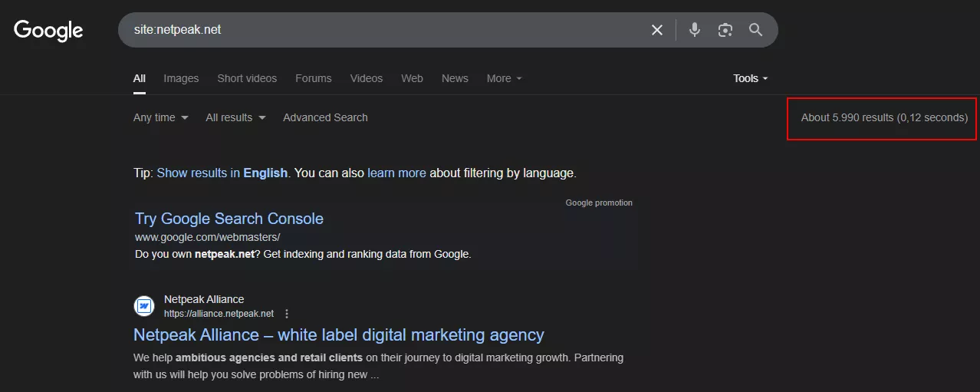Open the News tab

tap(455, 78)
